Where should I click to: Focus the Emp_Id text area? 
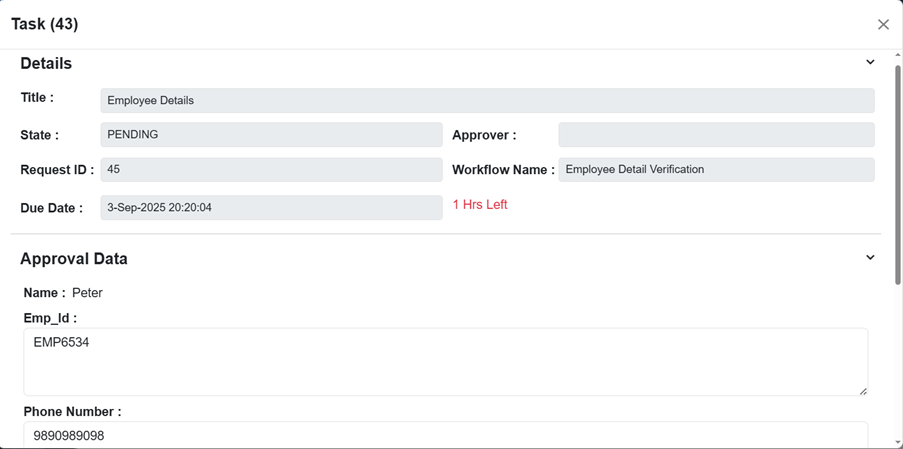[445, 361]
